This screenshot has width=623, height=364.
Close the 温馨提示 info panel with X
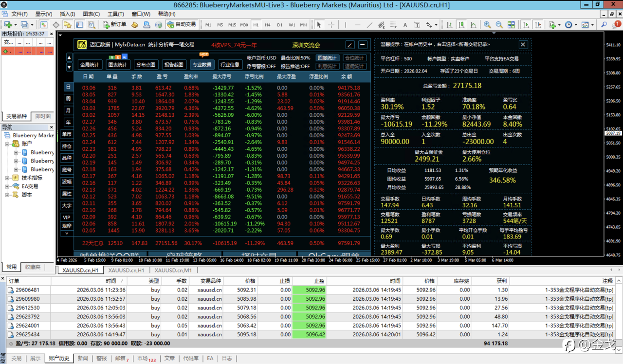click(x=523, y=44)
